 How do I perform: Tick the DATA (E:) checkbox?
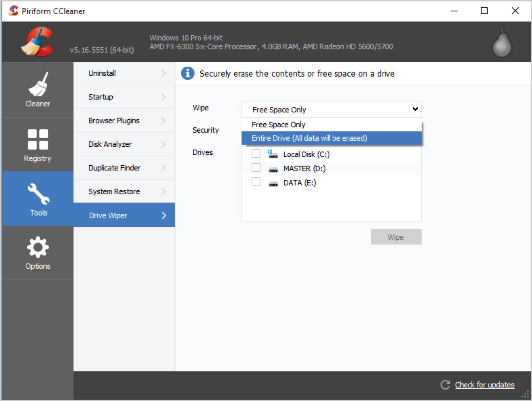click(256, 182)
